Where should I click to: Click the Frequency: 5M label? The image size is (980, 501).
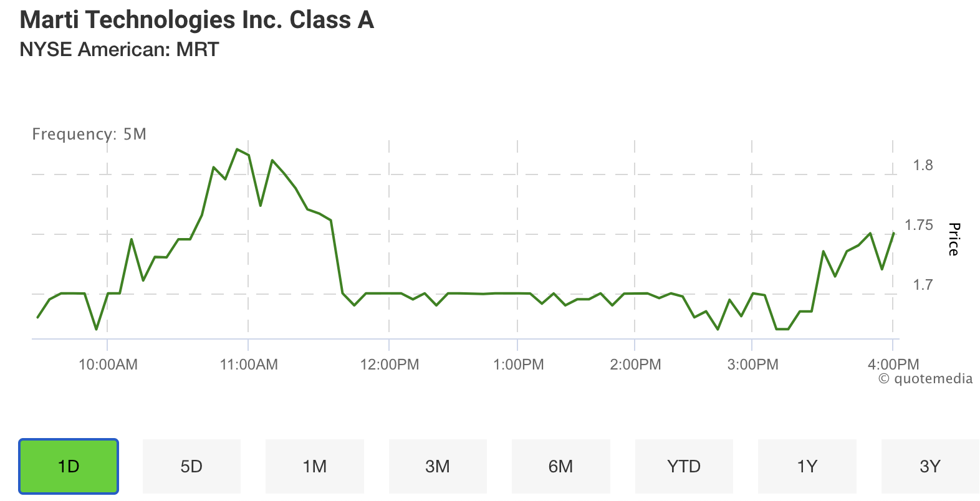click(x=89, y=134)
